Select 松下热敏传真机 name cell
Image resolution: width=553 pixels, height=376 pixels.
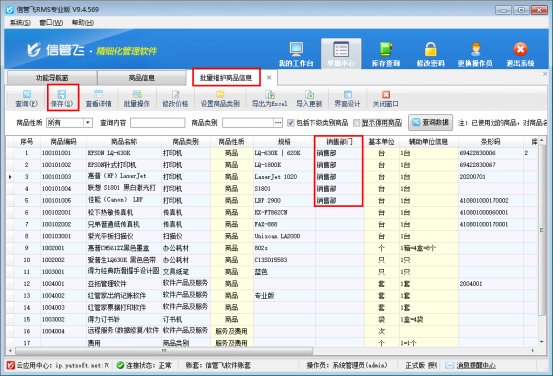point(124,213)
